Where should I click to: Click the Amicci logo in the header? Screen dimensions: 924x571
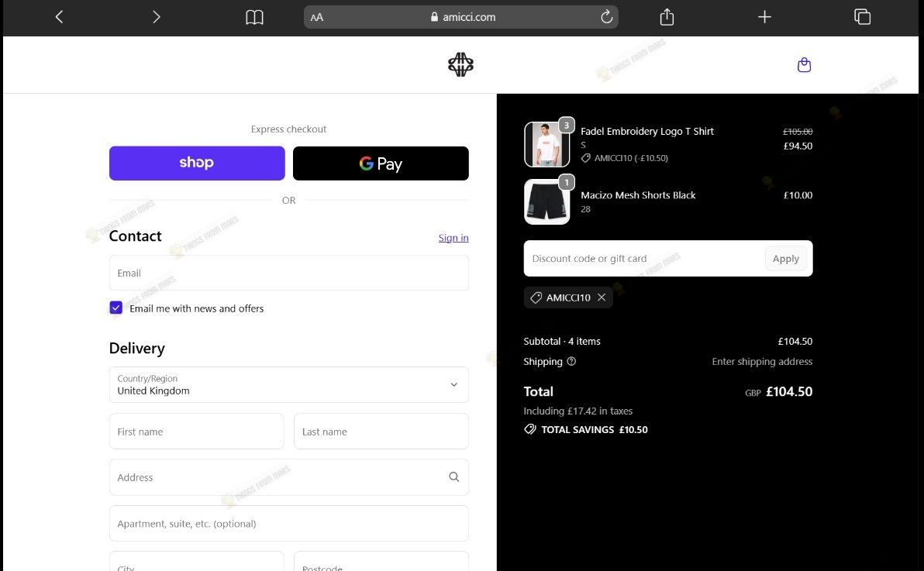click(460, 65)
